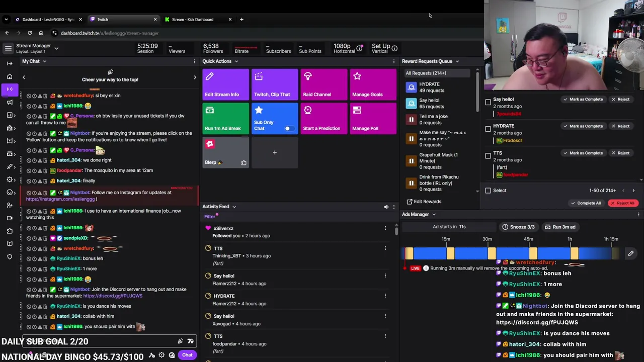Open Quick Actions panel options menu
644x362 pixels.
[x=394, y=61]
